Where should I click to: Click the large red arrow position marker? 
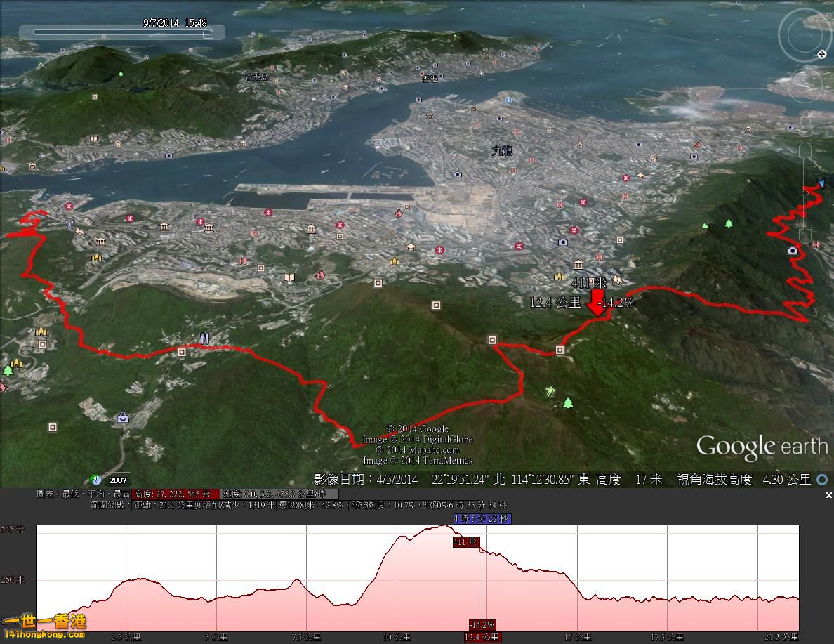coord(596,303)
